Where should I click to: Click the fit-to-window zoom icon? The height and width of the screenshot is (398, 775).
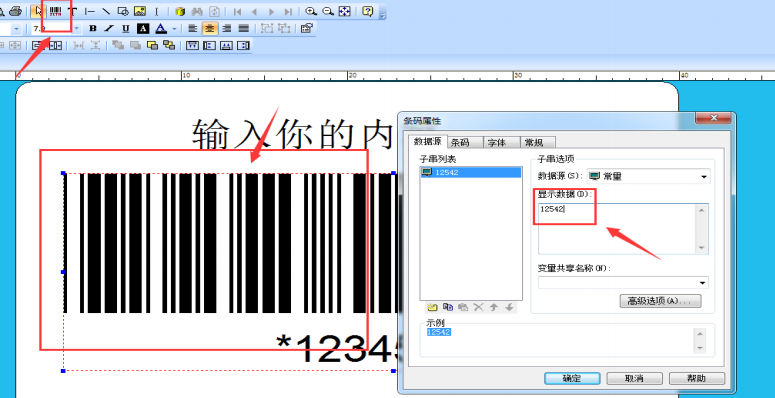pos(344,11)
